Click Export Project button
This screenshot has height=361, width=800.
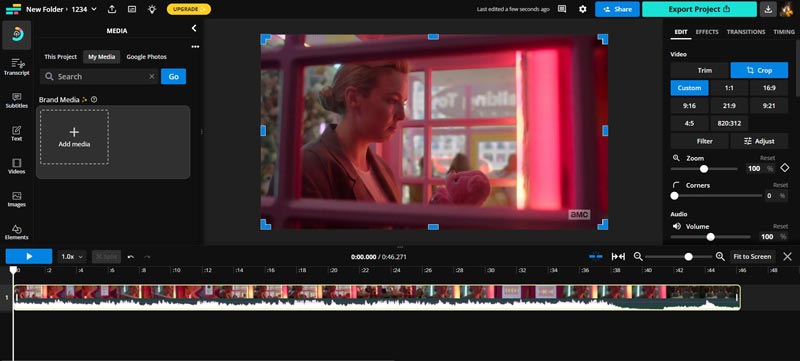[699, 9]
